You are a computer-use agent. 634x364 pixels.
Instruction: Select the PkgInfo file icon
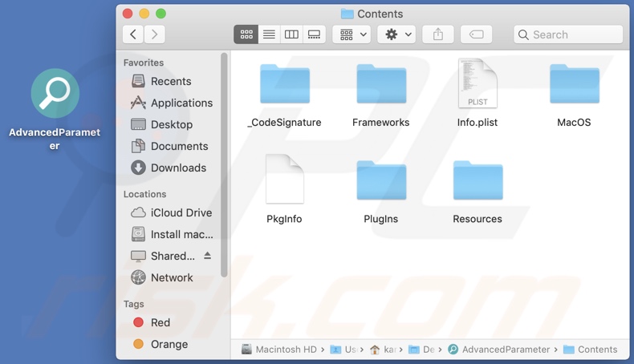click(285, 179)
